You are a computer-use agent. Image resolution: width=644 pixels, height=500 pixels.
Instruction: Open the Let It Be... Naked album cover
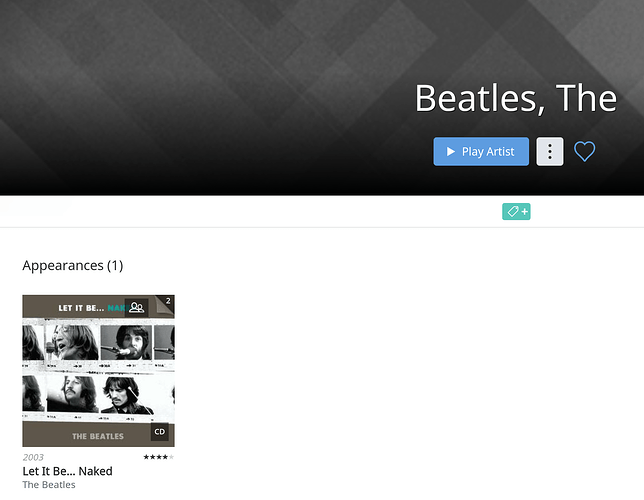pyautogui.click(x=98, y=371)
